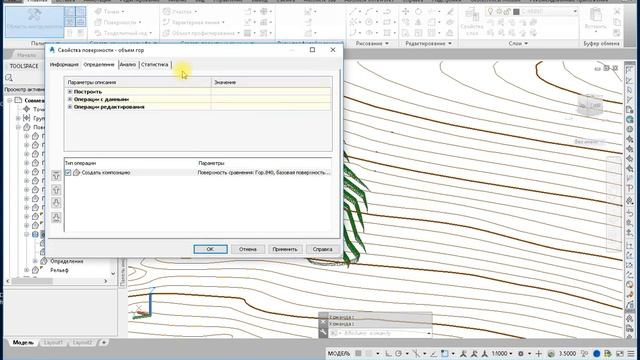Click the МОДЕЛЬ model space button in status bar
This screenshot has height=360, width=640.
point(339,353)
